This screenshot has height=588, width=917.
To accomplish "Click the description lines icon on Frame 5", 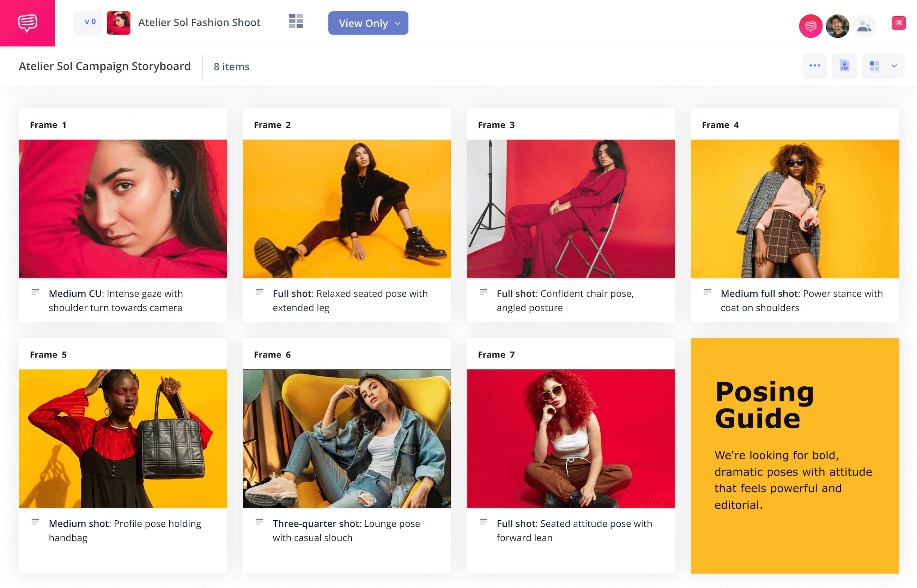I will [x=36, y=522].
